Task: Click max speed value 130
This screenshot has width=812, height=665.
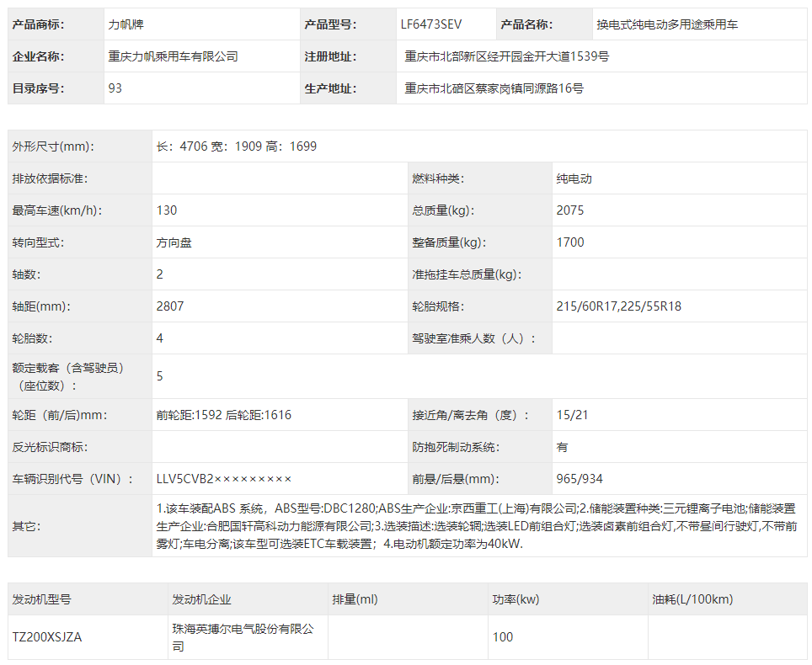Action: tap(166, 210)
